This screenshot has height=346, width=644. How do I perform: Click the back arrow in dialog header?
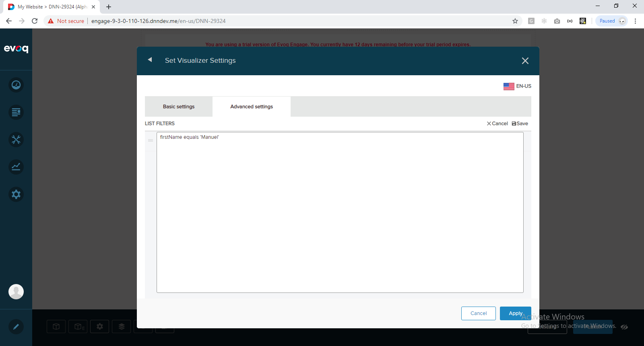150,60
